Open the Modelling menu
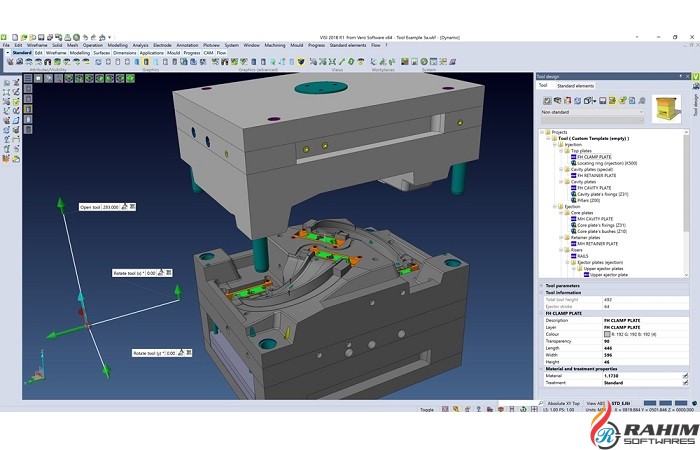This screenshot has width=700, height=450. (x=118, y=45)
